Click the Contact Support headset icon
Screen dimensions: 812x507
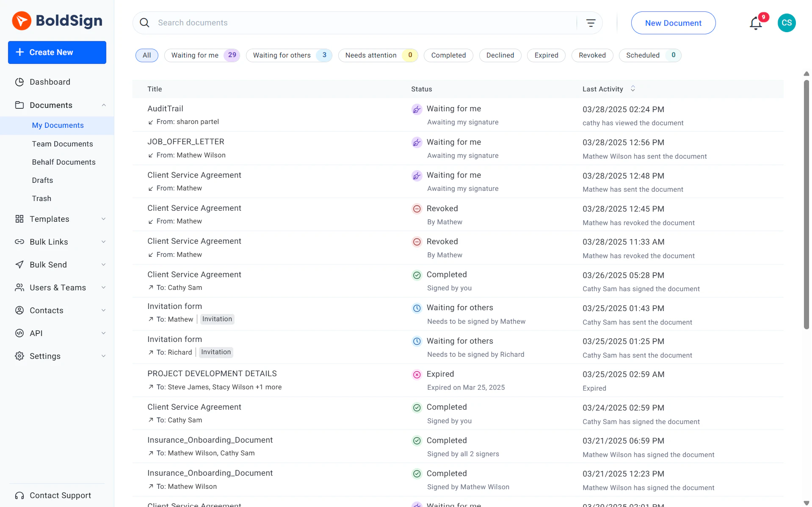(19, 496)
